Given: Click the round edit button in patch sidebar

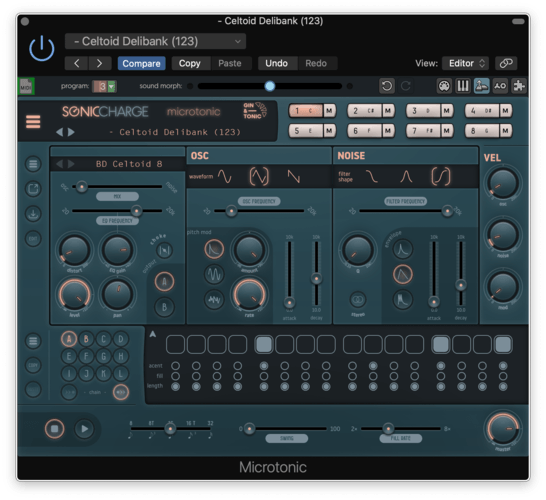Looking at the screenshot, I should [x=33, y=239].
